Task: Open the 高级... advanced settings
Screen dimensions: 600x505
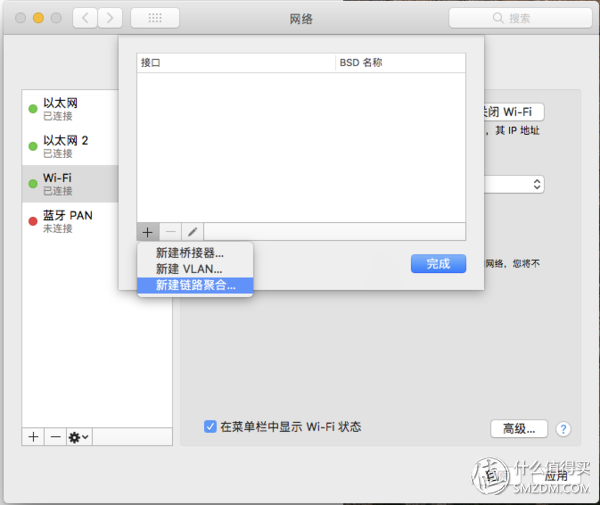Action: 519,429
